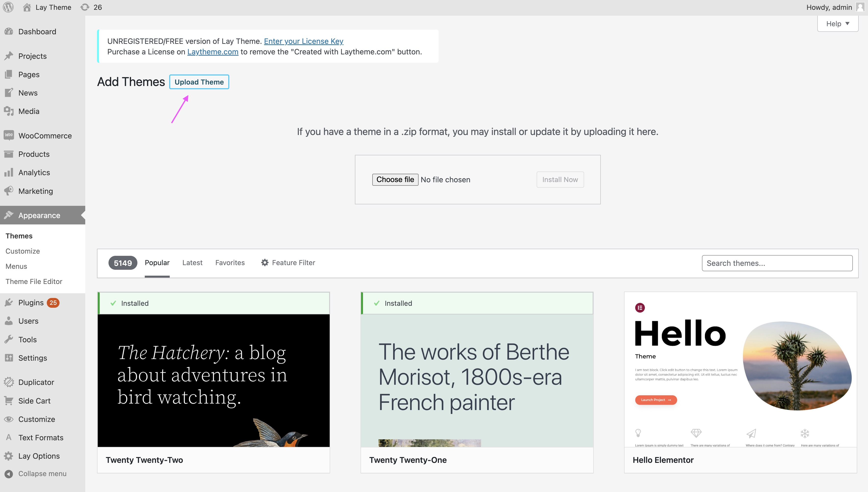Click the Collapse menu arrow icon

pyautogui.click(x=9, y=474)
